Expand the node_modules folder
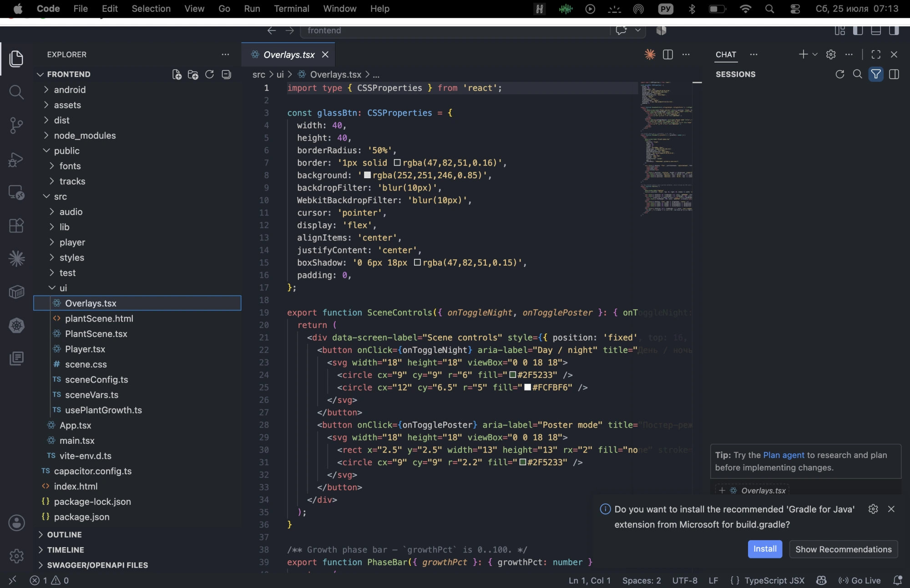This screenshot has height=588, width=910. 136,136
